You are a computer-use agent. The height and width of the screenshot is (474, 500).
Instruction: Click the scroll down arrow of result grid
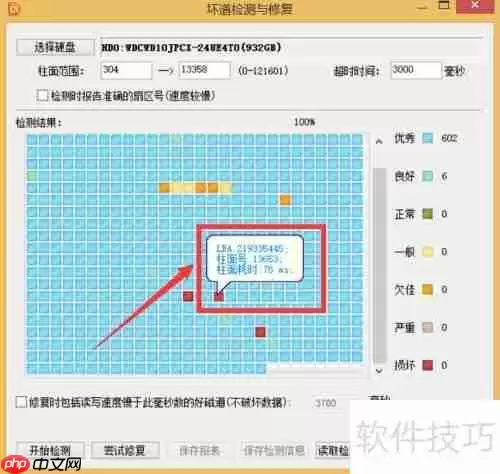pyautogui.click(x=379, y=370)
